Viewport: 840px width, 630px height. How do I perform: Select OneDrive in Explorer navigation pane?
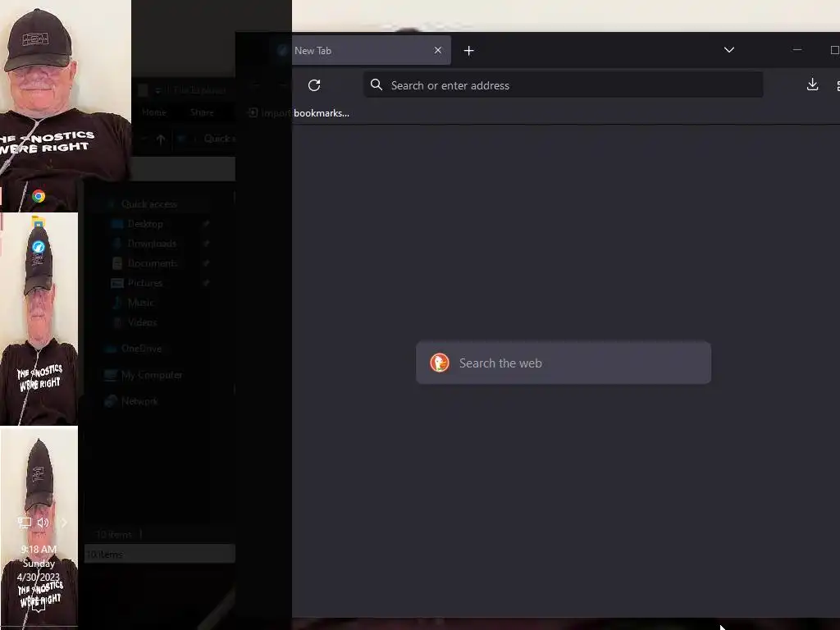tap(141, 349)
